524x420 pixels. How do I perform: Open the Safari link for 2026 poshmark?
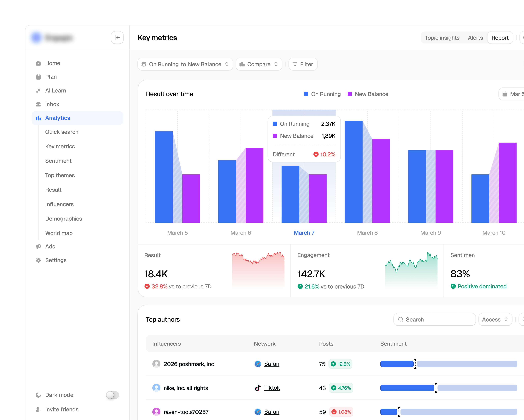point(272,364)
